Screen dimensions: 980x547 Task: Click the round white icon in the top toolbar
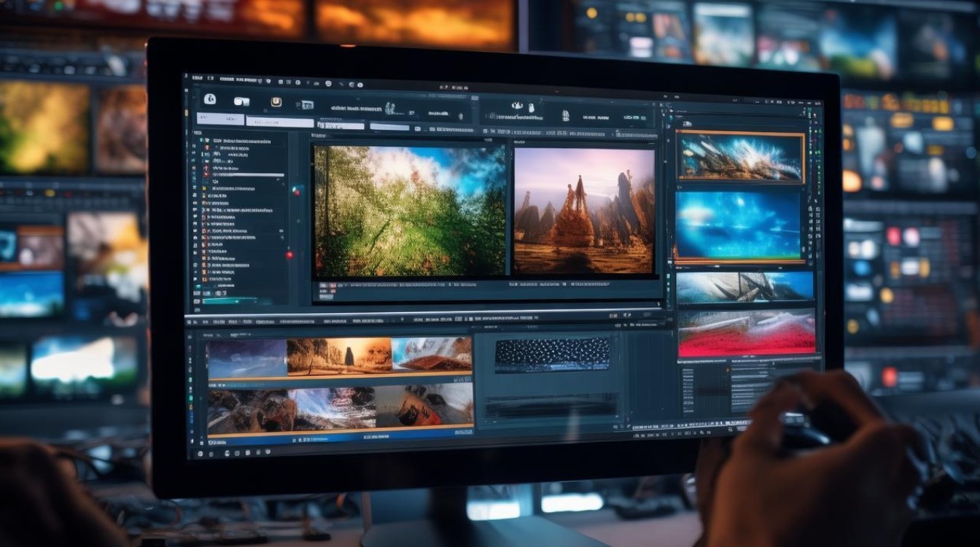(210, 99)
